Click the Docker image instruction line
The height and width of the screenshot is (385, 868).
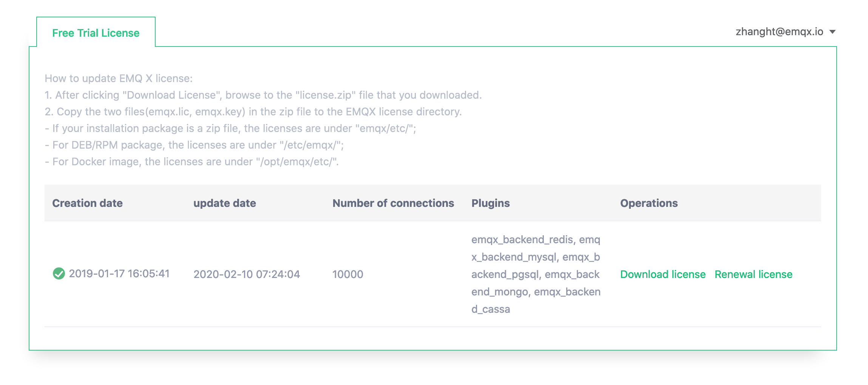(x=192, y=161)
